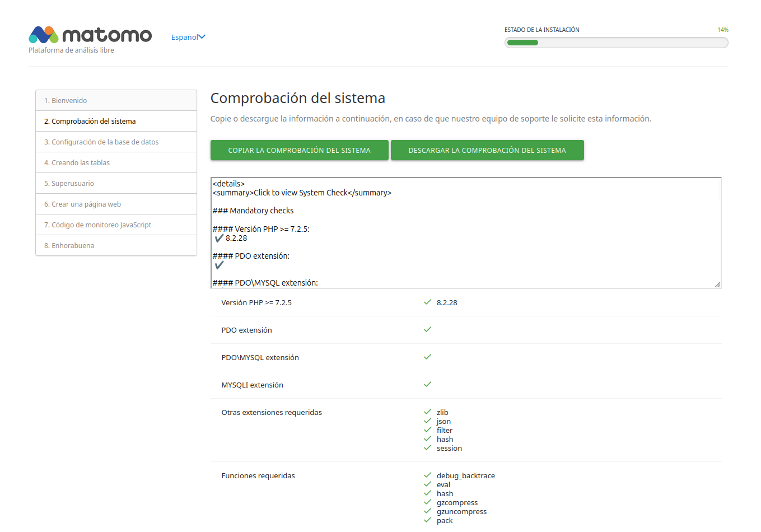Click the chevron arrow next to Español
The height and width of the screenshot is (532, 761).
point(202,37)
